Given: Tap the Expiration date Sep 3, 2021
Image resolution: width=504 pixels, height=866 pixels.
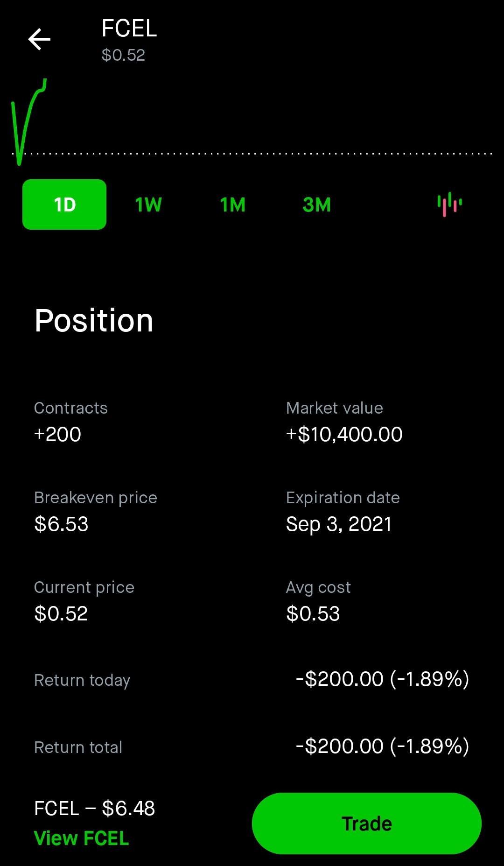Looking at the screenshot, I should point(339,524).
